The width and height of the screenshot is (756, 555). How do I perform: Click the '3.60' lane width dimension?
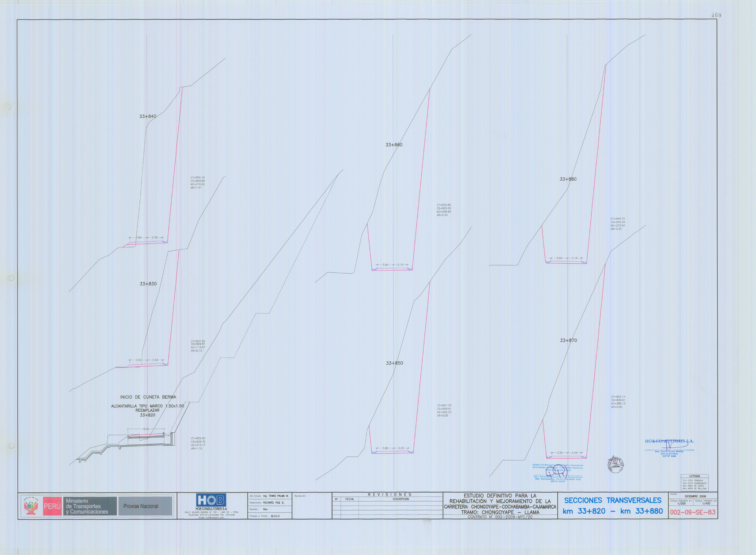pyautogui.click(x=385, y=265)
